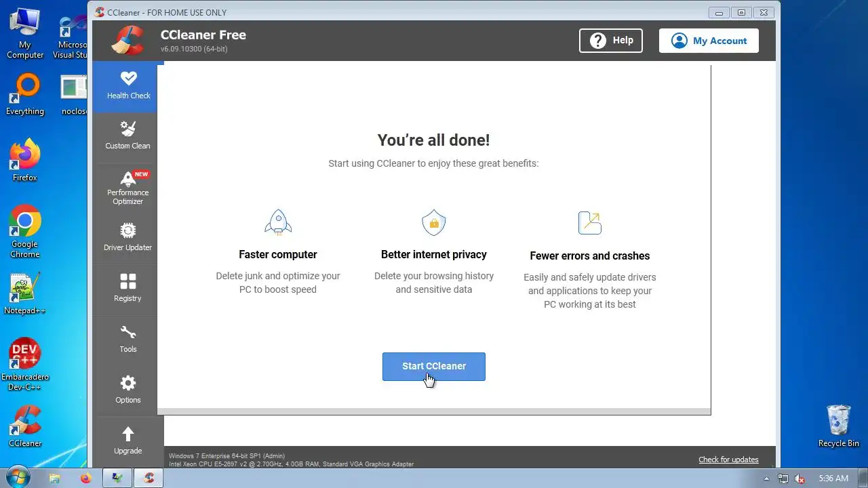Viewport: 868px width, 488px height.
Task: Click the muted volume tray icon
Action: [x=800, y=479]
